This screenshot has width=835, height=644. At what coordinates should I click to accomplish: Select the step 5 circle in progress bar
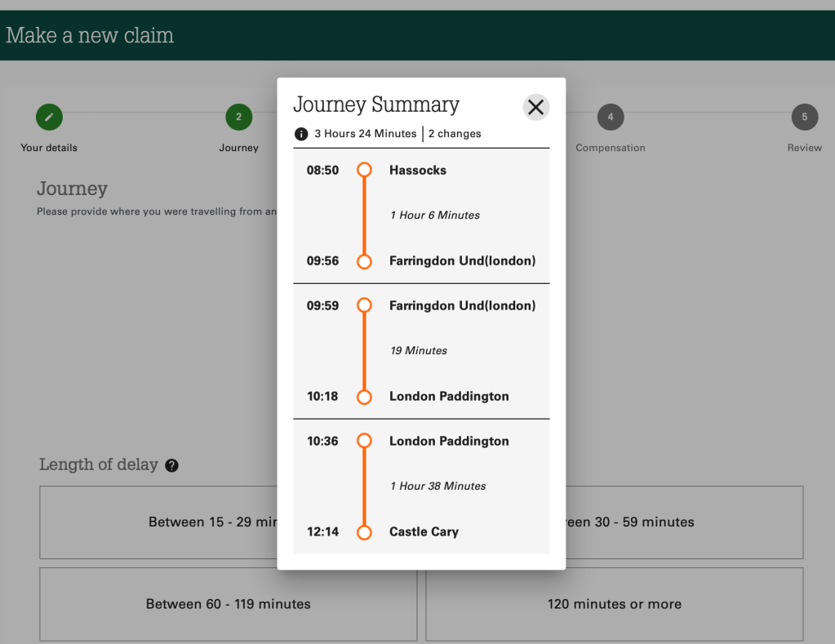[805, 118]
